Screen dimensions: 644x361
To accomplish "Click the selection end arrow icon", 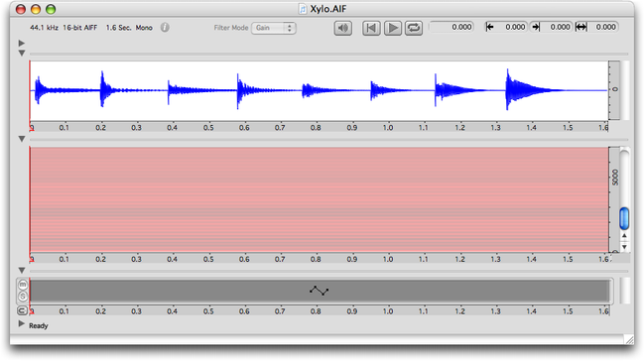I will (x=536, y=27).
